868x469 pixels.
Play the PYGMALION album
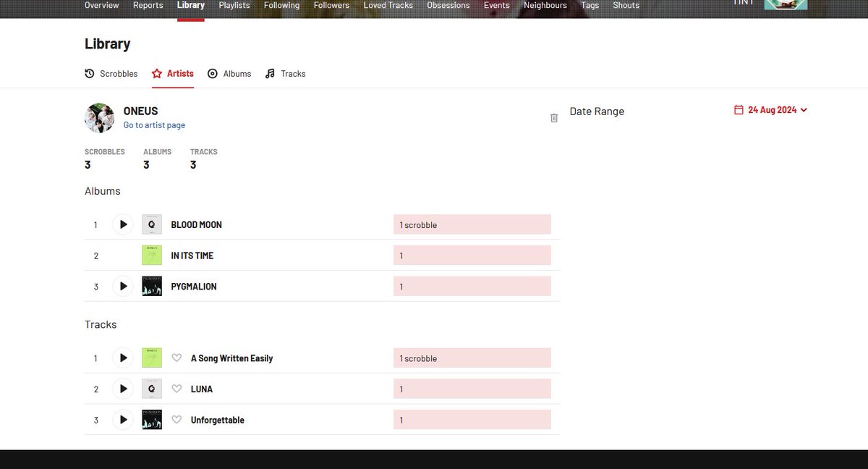(x=123, y=287)
